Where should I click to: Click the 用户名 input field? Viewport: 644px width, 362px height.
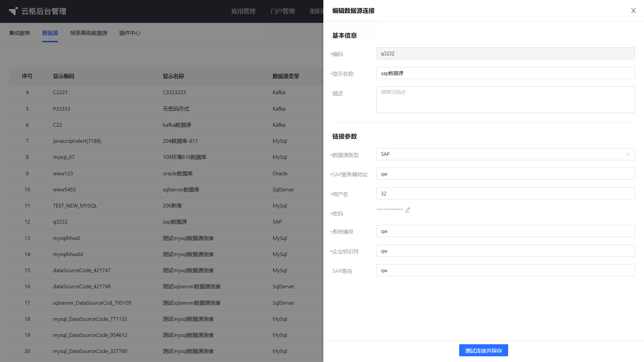pyautogui.click(x=505, y=193)
